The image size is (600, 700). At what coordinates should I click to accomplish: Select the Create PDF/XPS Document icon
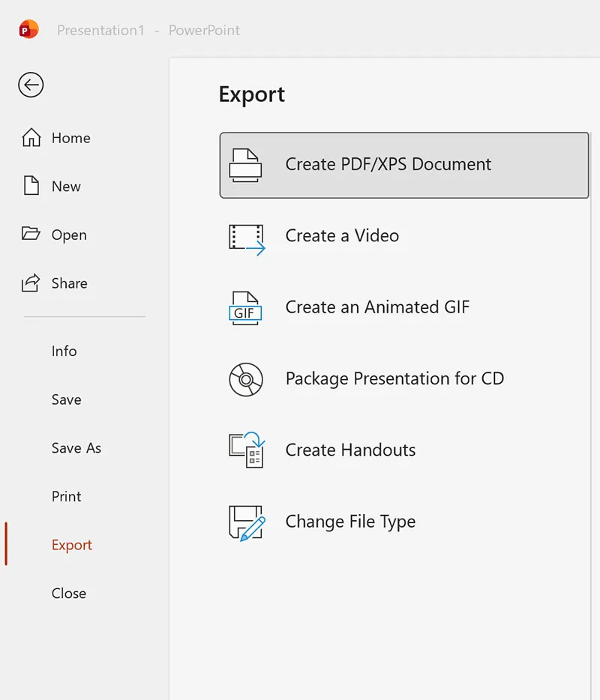tap(244, 164)
